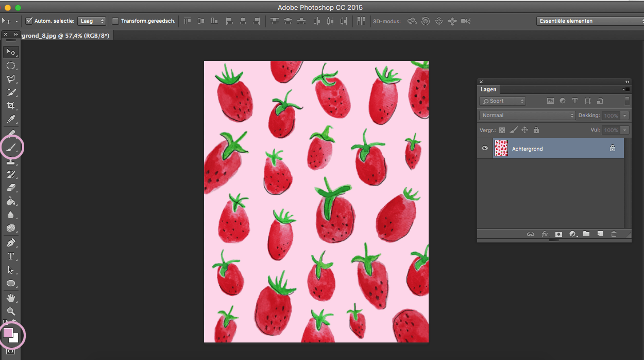Image resolution: width=644 pixels, height=360 pixels.
Task: Activate the Lasso tool
Action: (11, 78)
